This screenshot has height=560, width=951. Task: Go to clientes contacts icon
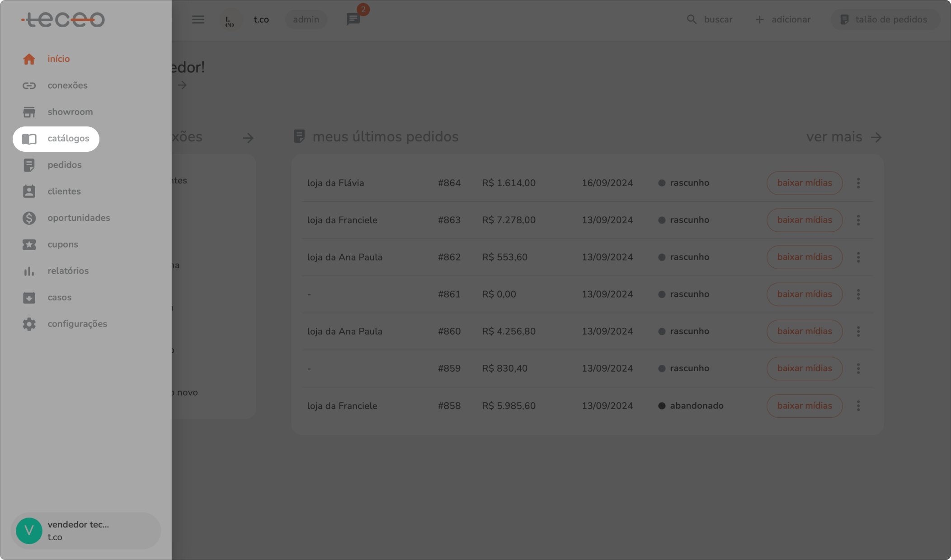(x=29, y=191)
